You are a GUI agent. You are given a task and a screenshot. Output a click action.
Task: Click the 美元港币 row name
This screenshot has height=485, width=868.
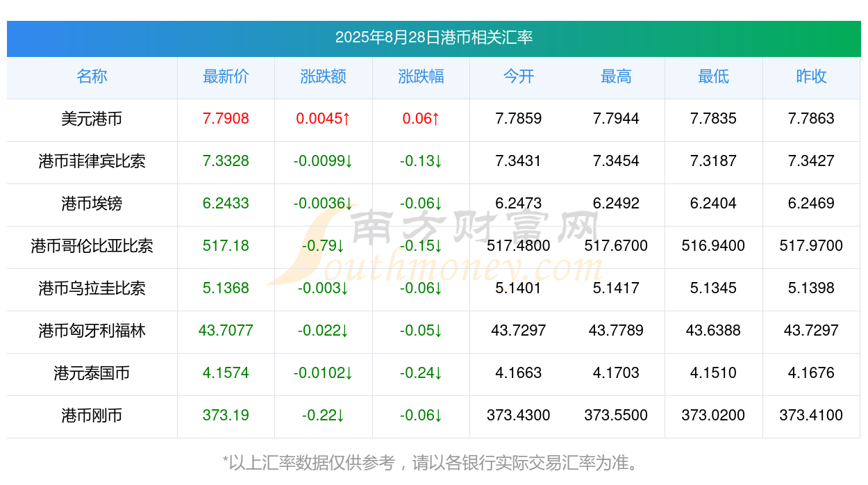(x=92, y=119)
